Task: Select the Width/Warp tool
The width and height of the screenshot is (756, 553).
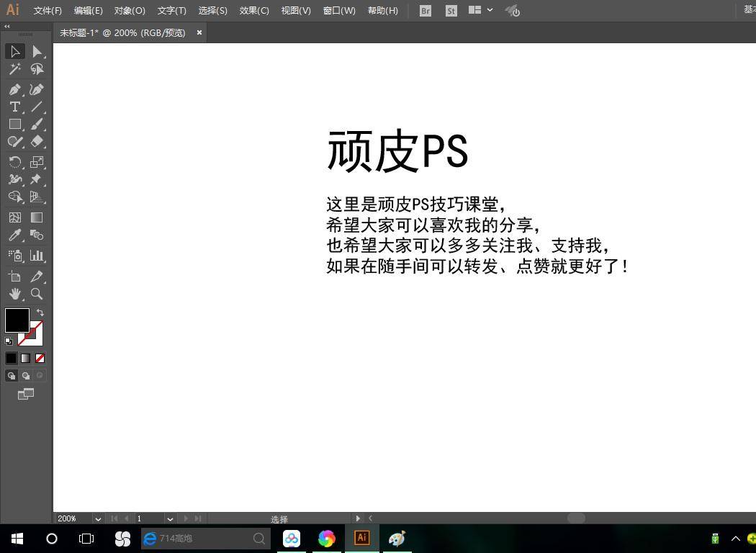Action: tap(15, 179)
